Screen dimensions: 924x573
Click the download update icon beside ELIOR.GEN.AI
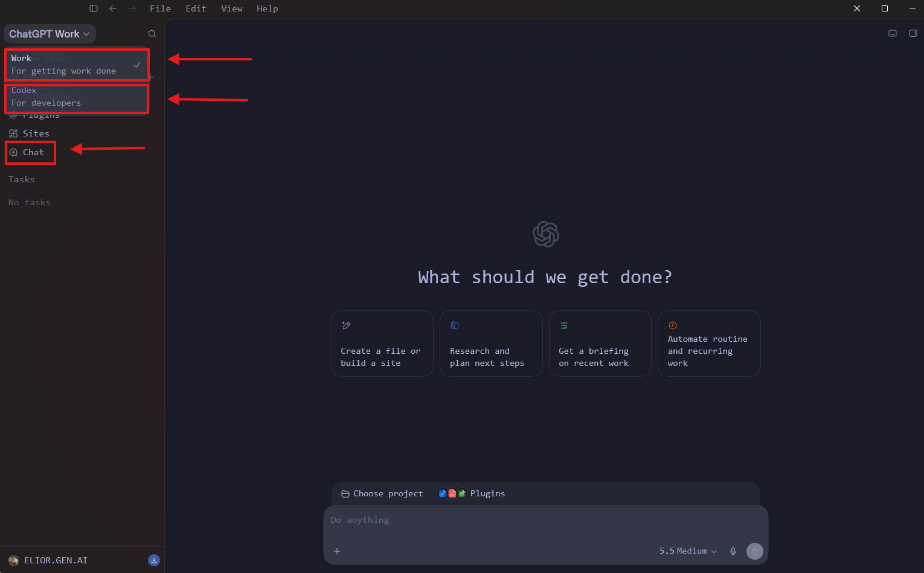click(x=154, y=560)
